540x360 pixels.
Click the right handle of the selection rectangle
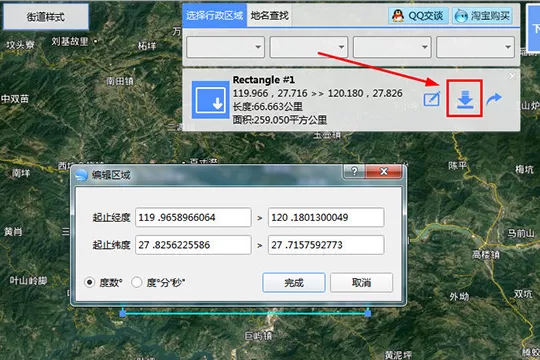368,313
